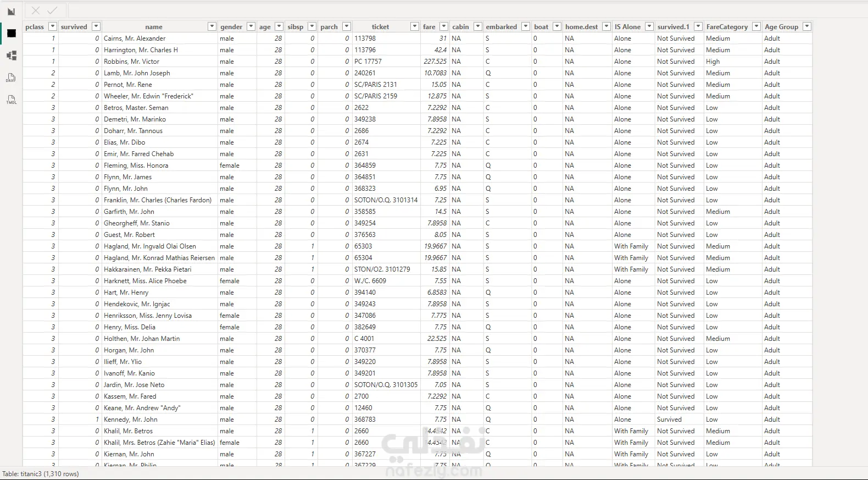868x480 pixels.
Task: Open fare column filter dropdown
Action: [444, 26]
